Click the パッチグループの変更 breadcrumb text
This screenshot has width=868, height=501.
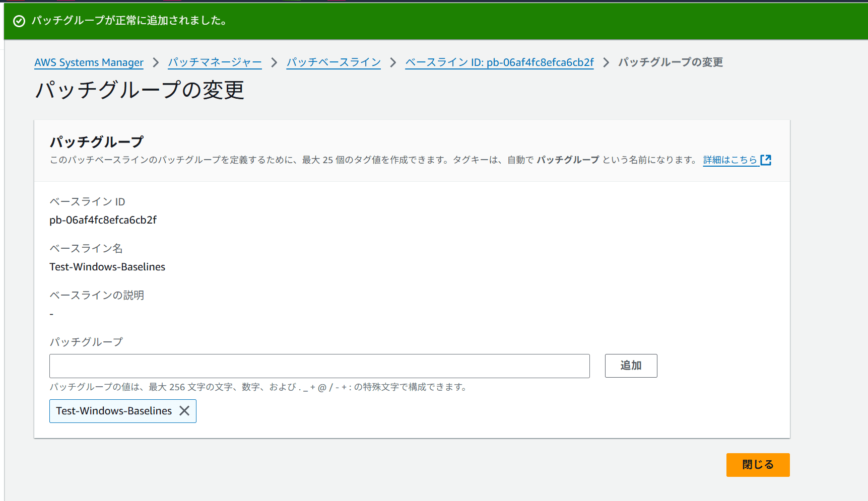(x=671, y=62)
